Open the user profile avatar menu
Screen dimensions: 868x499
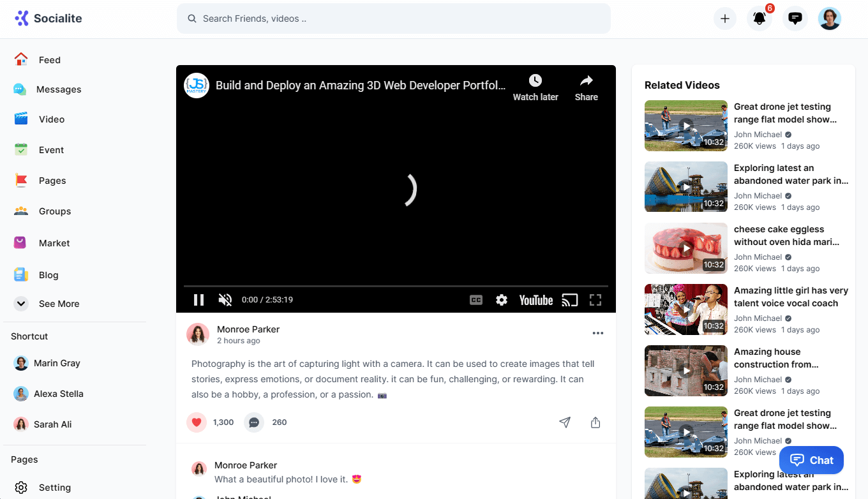[829, 19]
